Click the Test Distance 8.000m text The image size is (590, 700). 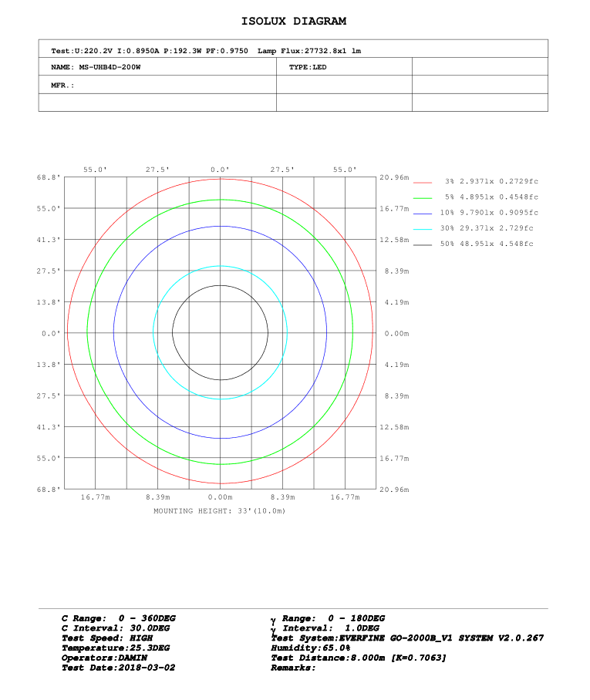(359, 658)
